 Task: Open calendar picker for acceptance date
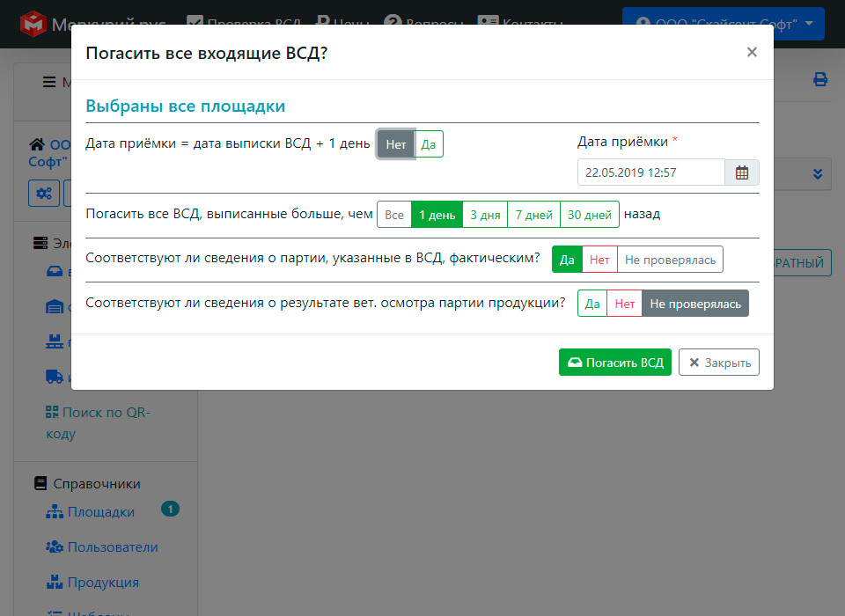pos(741,172)
